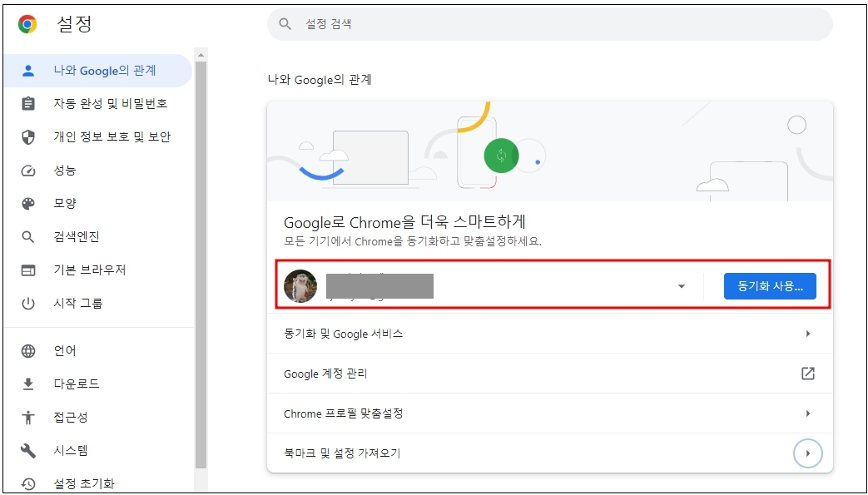The height and width of the screenshot is (495, 868).
Task: Click the person icon for 나와 Google의 관계
Action: (27, 71)
